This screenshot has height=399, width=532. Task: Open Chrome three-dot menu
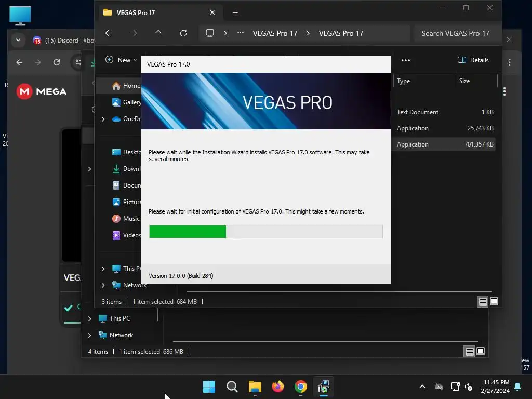coord(509,62)
